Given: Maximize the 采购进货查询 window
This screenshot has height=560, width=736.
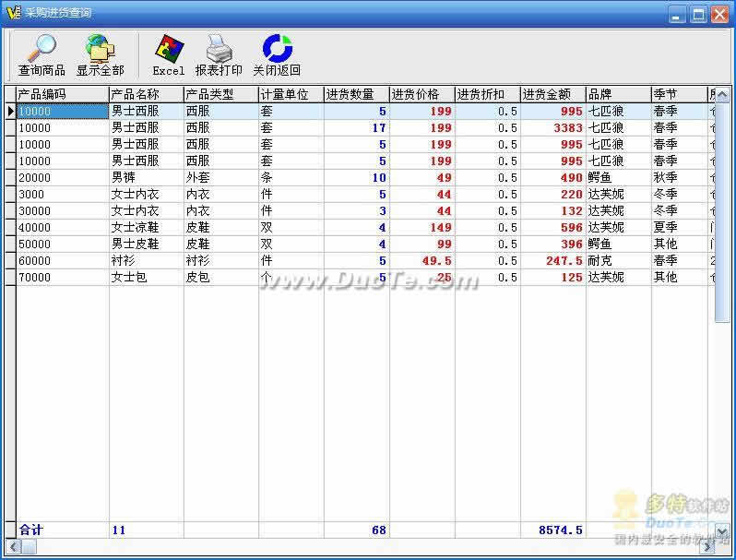Looking at the screenshot, I should coord(699,14).
